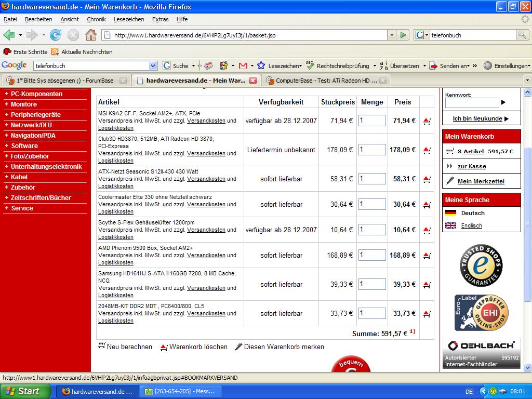Click the search magnifier in the Firefox search box
532x399 pixels.
pyautogui.click(x=522, y=35)
